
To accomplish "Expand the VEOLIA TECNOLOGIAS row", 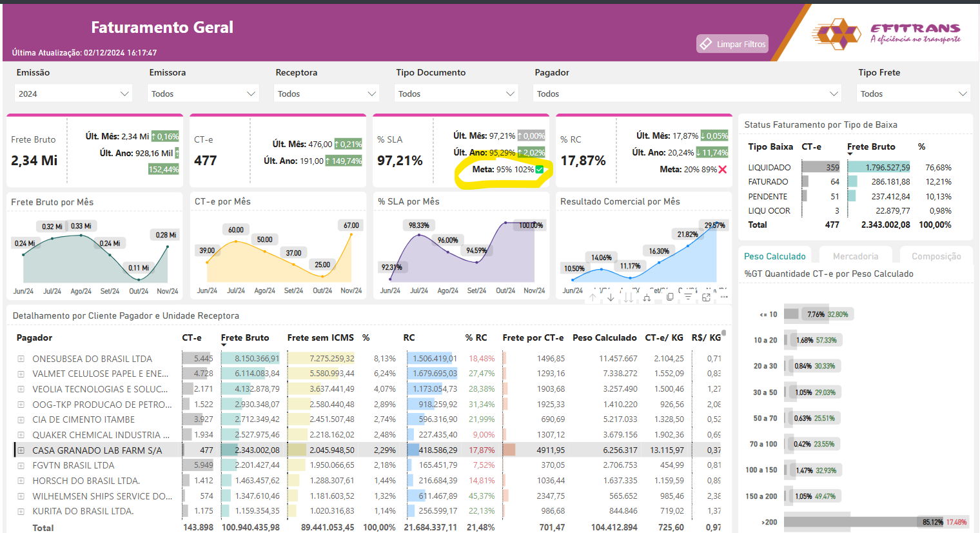I will 21,389.
